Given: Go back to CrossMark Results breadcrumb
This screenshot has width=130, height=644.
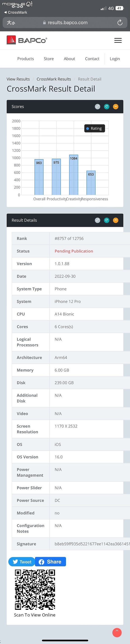Looking at the screenshot, I should 54,79.
